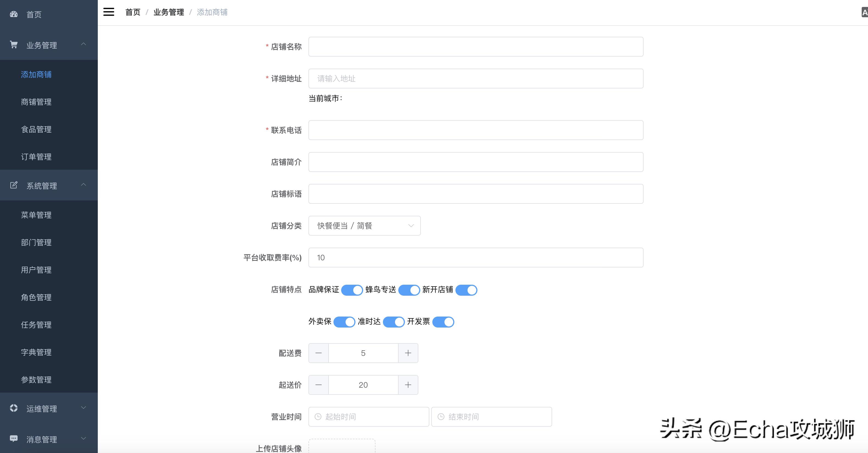
Task: Select 订单管理 in the sidebar
Action: pos(36,156)
